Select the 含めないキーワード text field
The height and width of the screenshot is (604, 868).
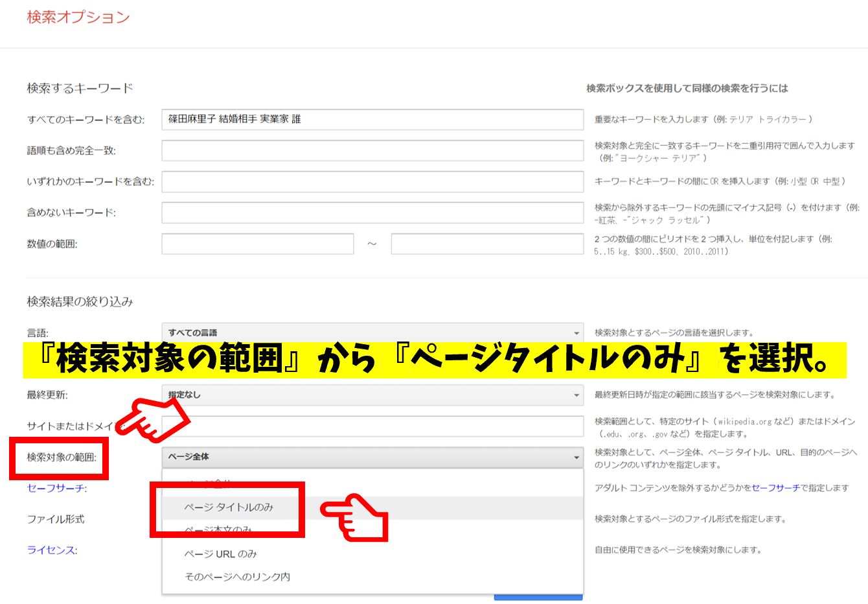[372, 213]
